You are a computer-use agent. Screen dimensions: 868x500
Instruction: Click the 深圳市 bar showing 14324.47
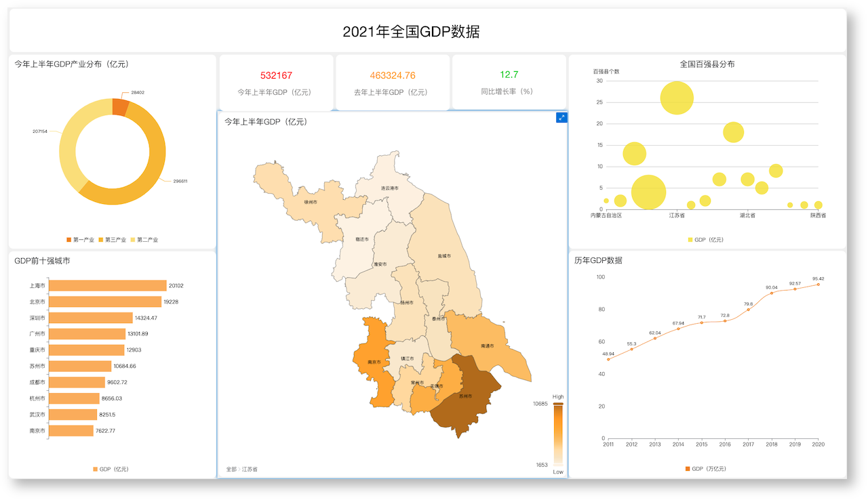(x=91, y=318)
